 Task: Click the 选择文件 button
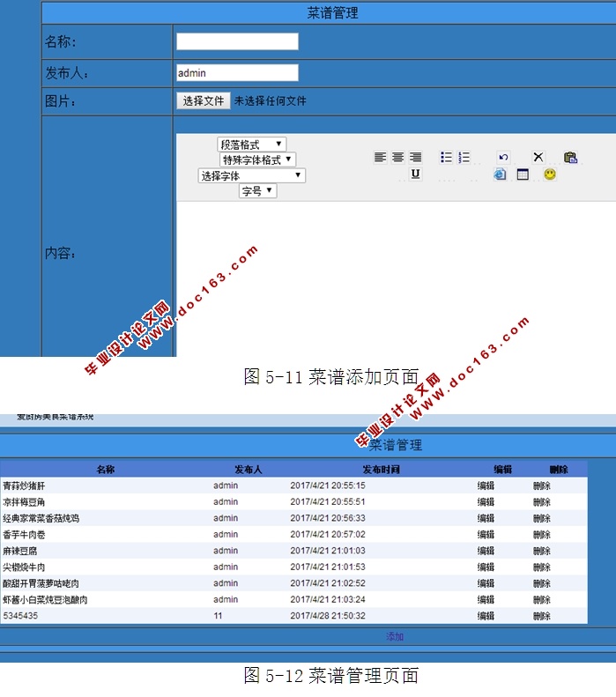click(x=204, y=101)
